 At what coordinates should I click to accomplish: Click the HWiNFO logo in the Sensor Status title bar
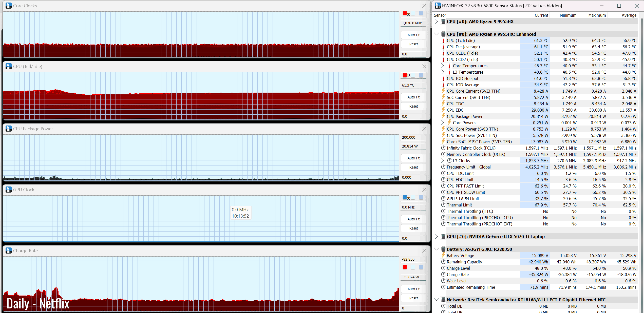(438, 6)
